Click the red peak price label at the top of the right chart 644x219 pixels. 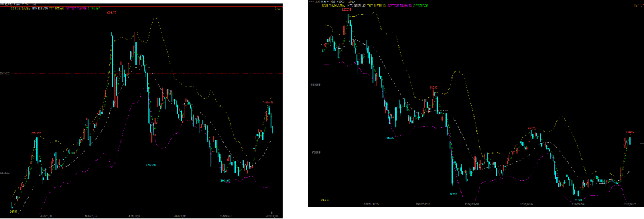pos(346,10)
